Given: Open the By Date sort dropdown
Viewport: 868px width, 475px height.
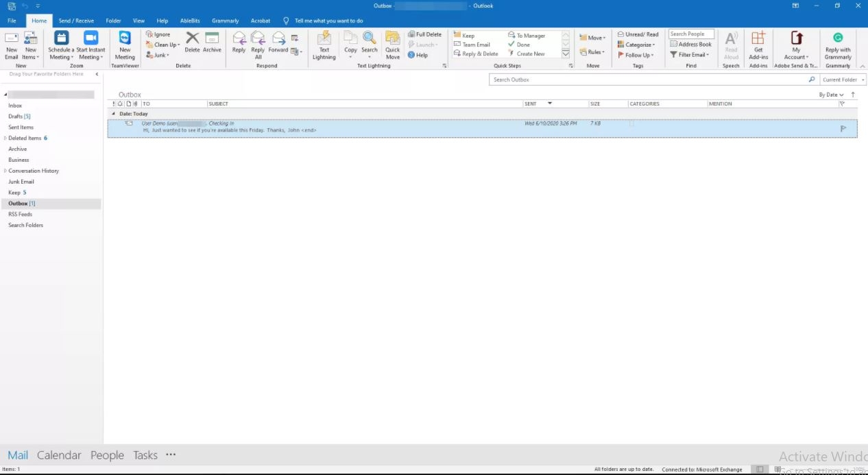Looking at the screenshot, I should pyautogui.click(x=831, y=95).
